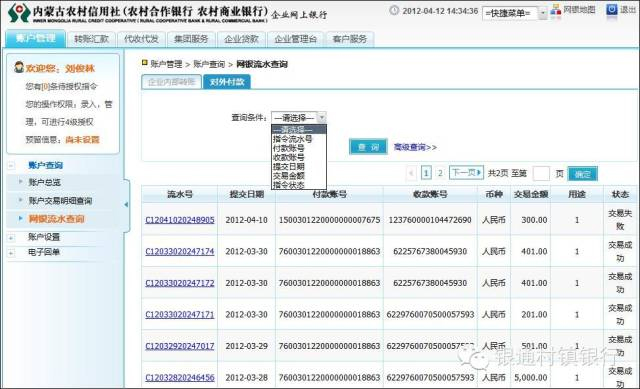Open the 企业内部转账 sub-tab
The height and width of the screenshot is (389, 640).
tap(171, 82)
